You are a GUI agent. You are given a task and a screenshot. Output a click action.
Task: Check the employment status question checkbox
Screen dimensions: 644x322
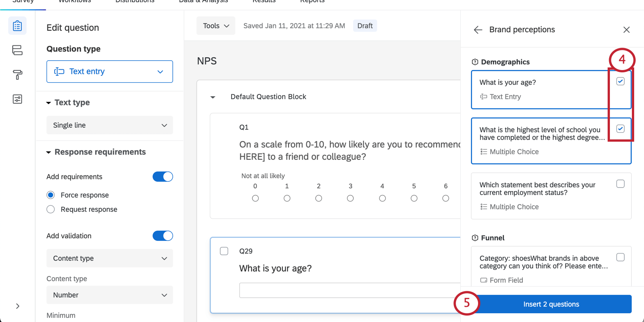point(620,184)
